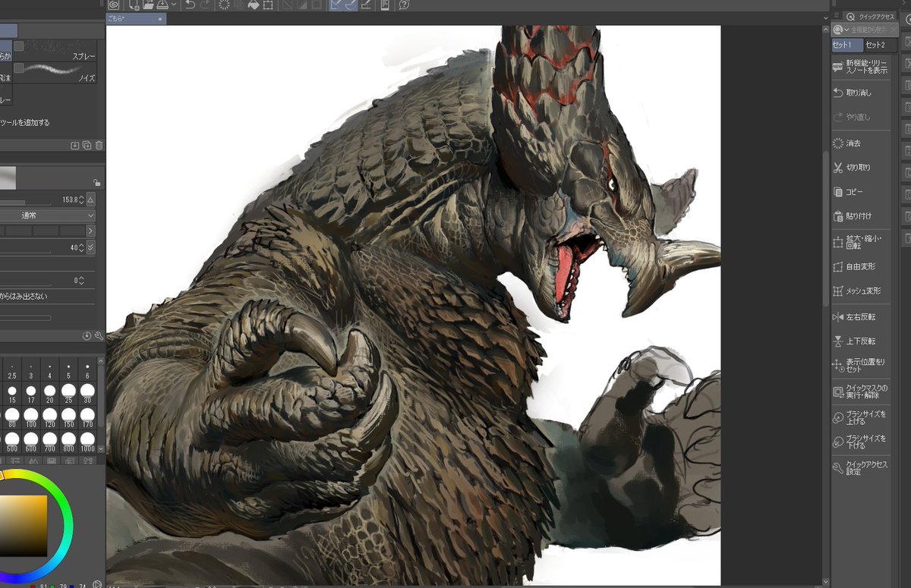
Task: Click 新機能・リリースノートを表示 button
Action: coord(862,67)
